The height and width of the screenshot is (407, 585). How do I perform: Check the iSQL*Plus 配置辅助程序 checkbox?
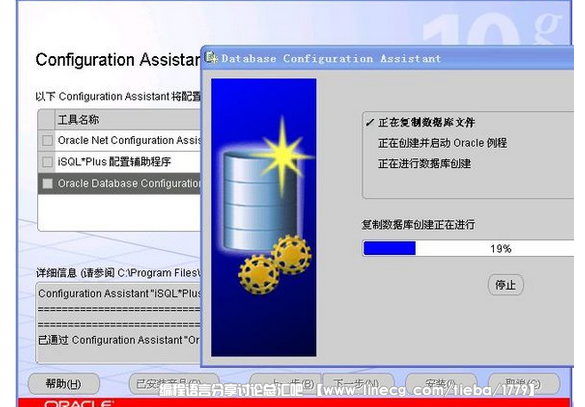pos(47,162)
